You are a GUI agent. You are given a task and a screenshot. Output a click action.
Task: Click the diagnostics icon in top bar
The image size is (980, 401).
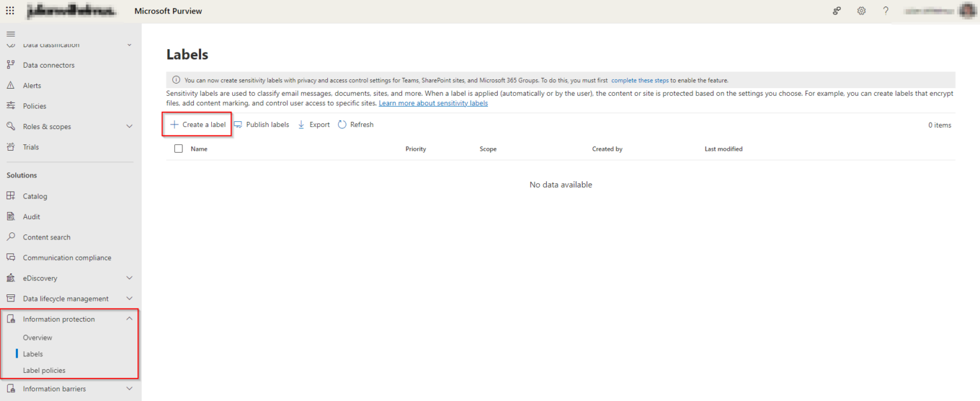[x=836, y=11]
